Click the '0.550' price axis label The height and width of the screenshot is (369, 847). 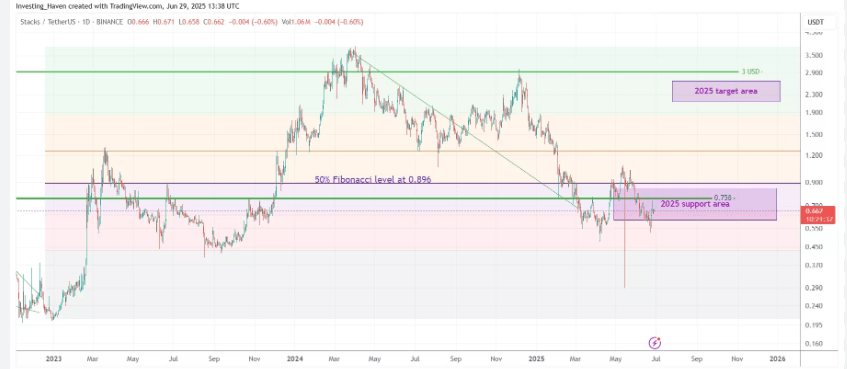pos(814,229)
